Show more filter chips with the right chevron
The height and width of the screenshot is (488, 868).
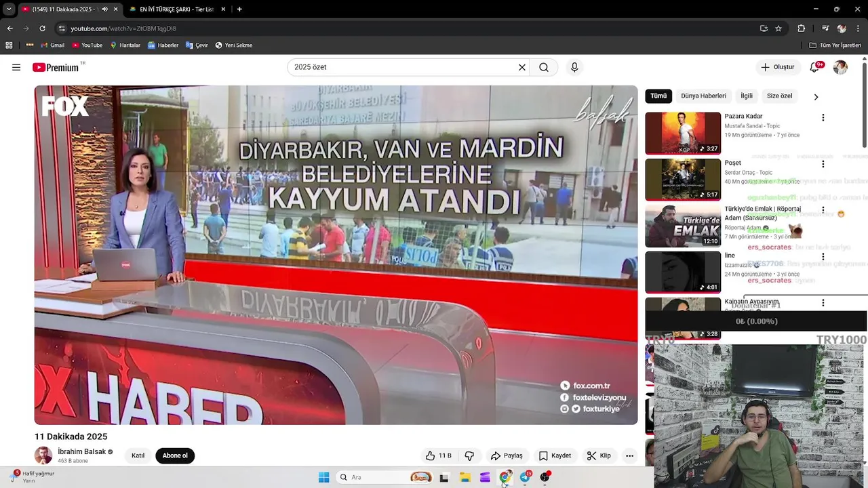[x=816, y=96]
